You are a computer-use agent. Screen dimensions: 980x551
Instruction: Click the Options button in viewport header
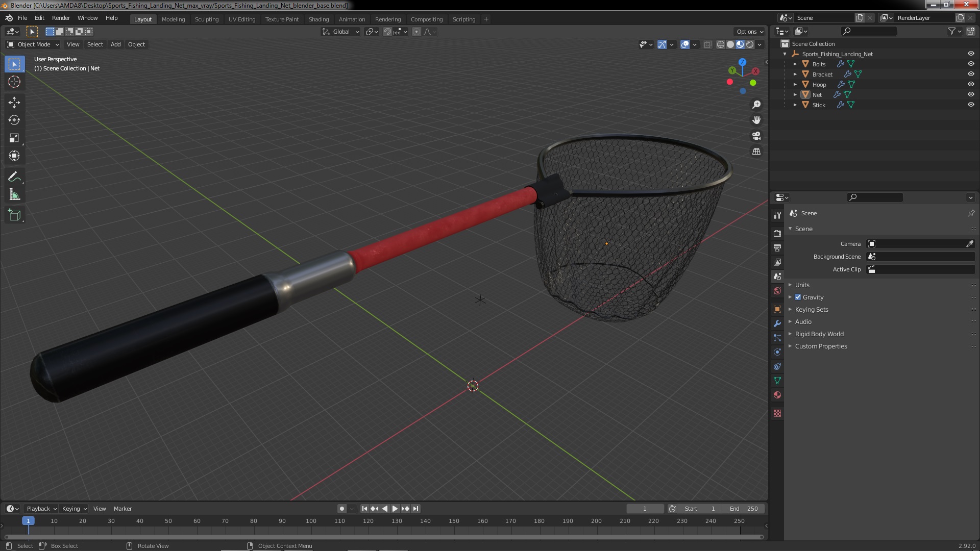pos(749,32)
